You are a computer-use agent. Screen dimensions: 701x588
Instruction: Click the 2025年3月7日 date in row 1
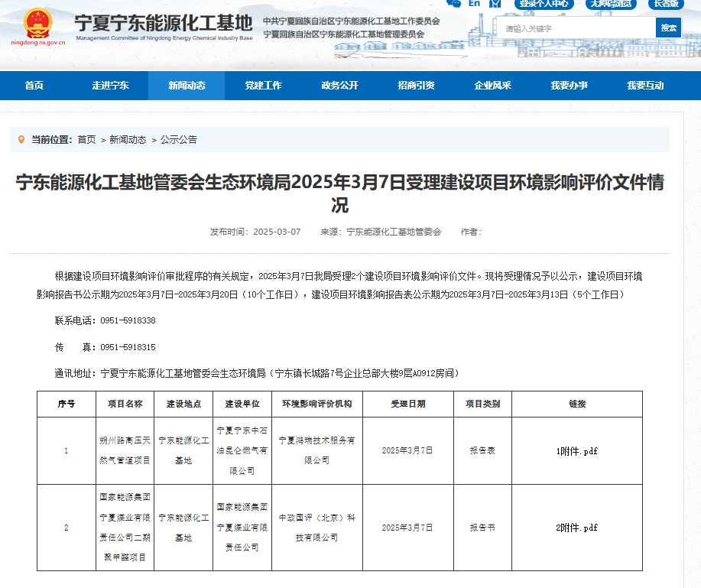point(407,450)
